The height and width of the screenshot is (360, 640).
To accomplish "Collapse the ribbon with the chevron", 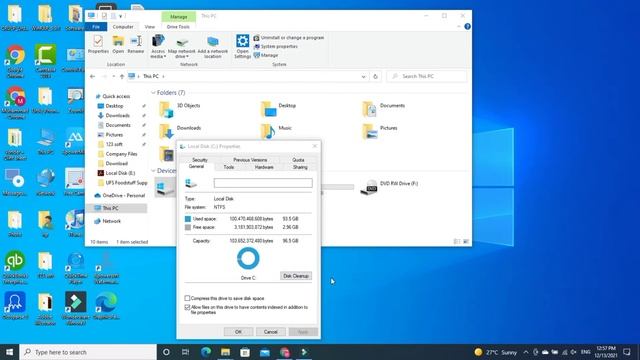I will pos(458,27).
